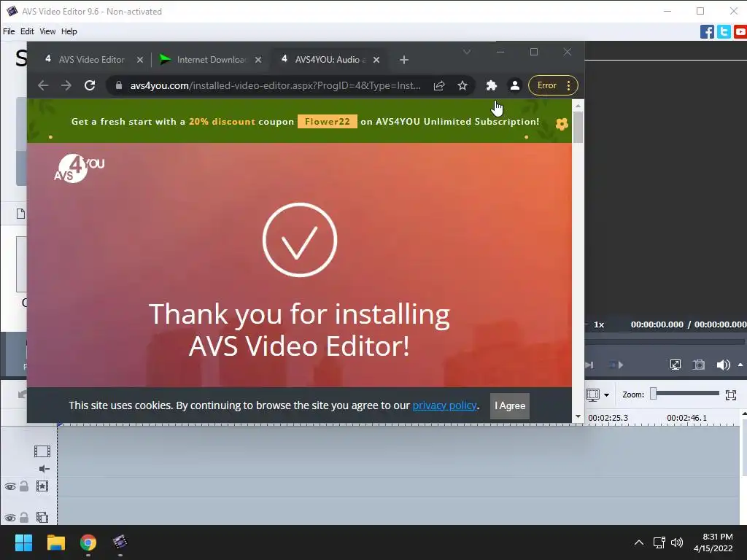Click the AVS4YOU logo on the webpage

pos(79,168)
